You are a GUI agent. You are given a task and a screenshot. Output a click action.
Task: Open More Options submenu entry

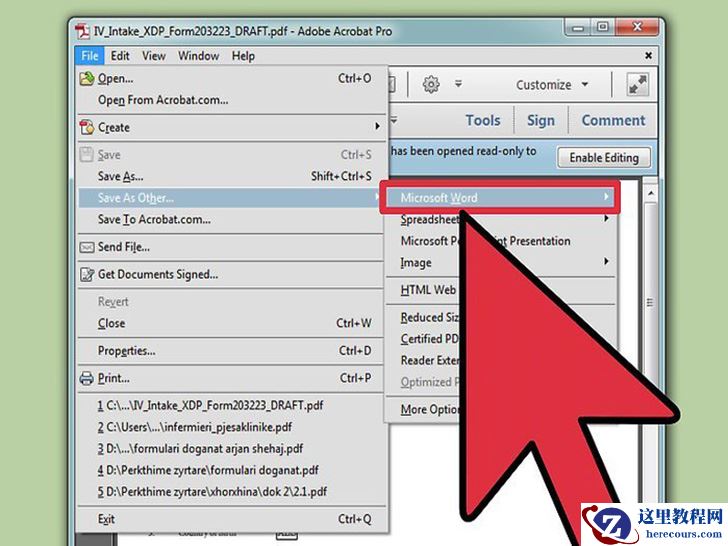pyautogui.click(x=430, y=410)
